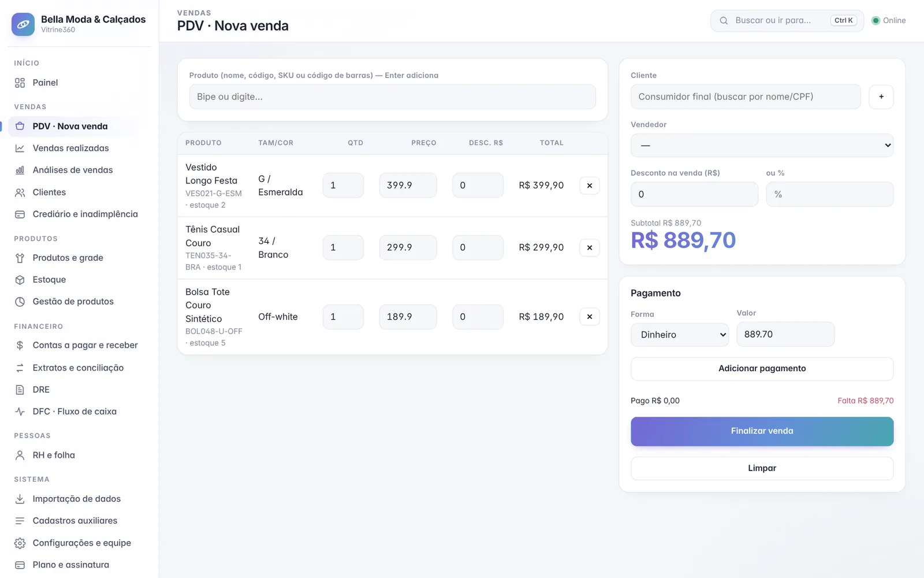Open the Forma de pagamento Dinheiro dropdown
The height and width of the screenshot is (578, 924).
coord(680,335)
